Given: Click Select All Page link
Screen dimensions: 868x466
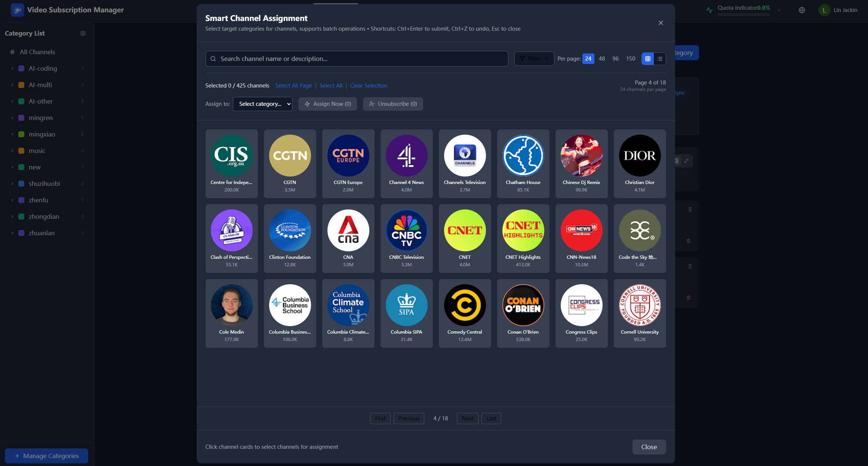Looking at the screenshot, I should click(293, 86).
